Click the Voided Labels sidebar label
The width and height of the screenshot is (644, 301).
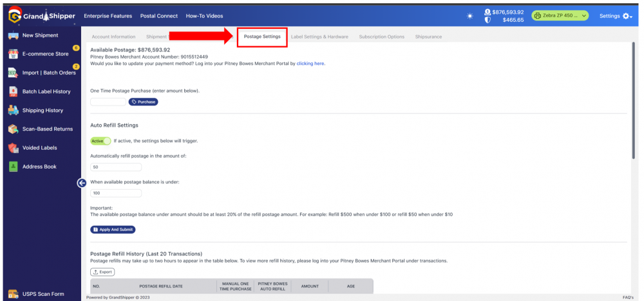click(39, 148)
